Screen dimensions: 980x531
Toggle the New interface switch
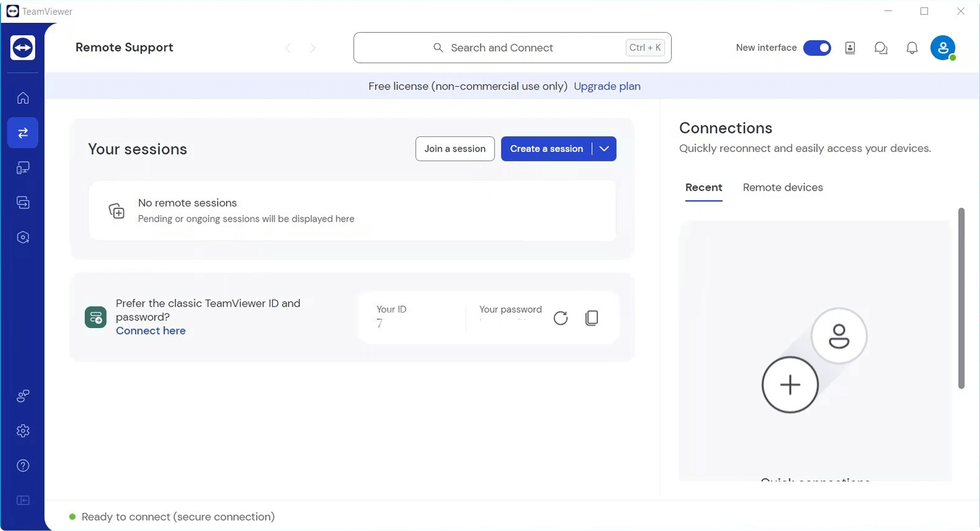[817, 48]
